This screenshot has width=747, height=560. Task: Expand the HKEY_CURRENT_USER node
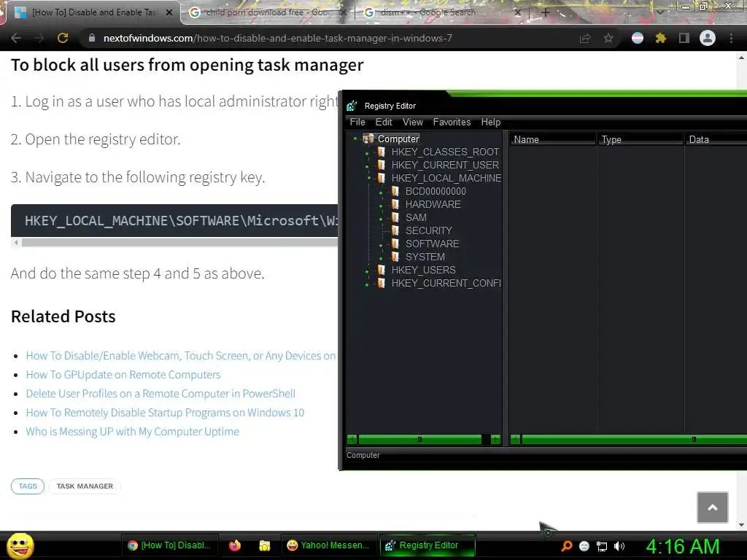(x=367, y=166)
